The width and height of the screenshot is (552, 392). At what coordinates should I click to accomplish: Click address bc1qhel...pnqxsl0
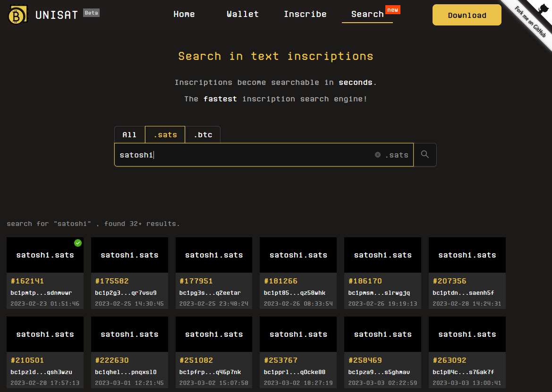pyautogui.click(x=126, y=372)
